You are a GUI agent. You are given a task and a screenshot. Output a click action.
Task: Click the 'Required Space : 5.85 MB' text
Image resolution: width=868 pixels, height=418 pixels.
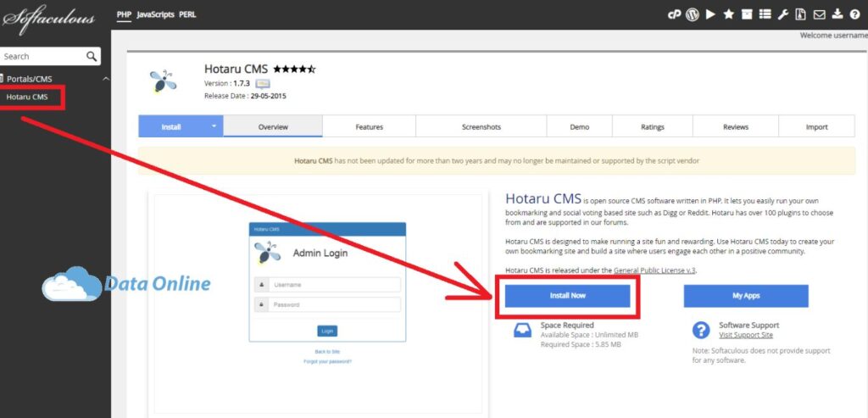click(581, 344)
